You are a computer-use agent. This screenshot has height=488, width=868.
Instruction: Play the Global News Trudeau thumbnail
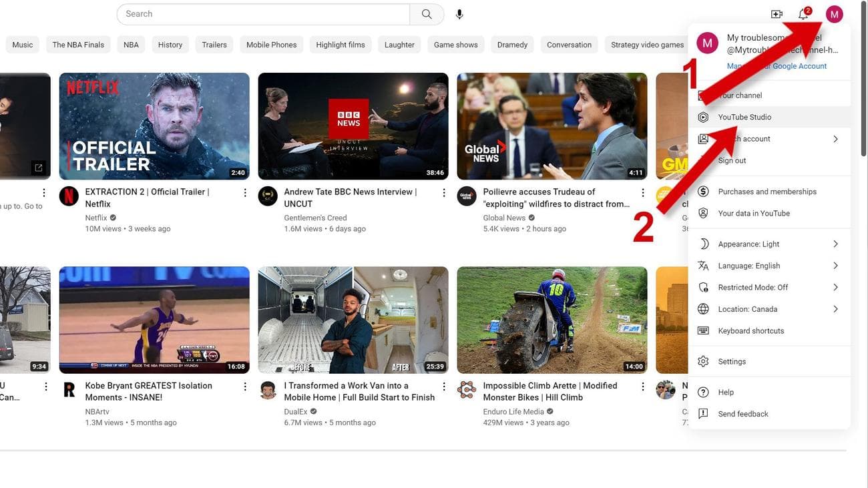552,126
